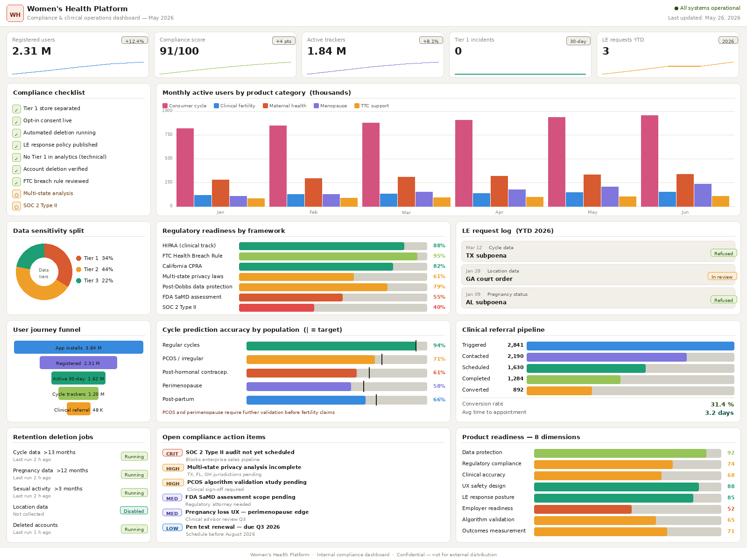Click the Active 30-day 1.62 M funnel bar
This screenshot has height=560, width=747.
tap(78, 378)
